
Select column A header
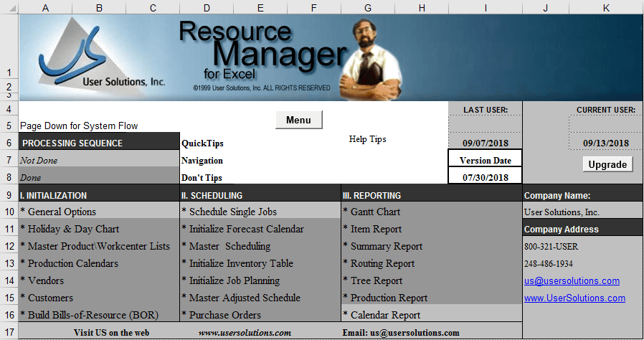[x=46, y=7]
